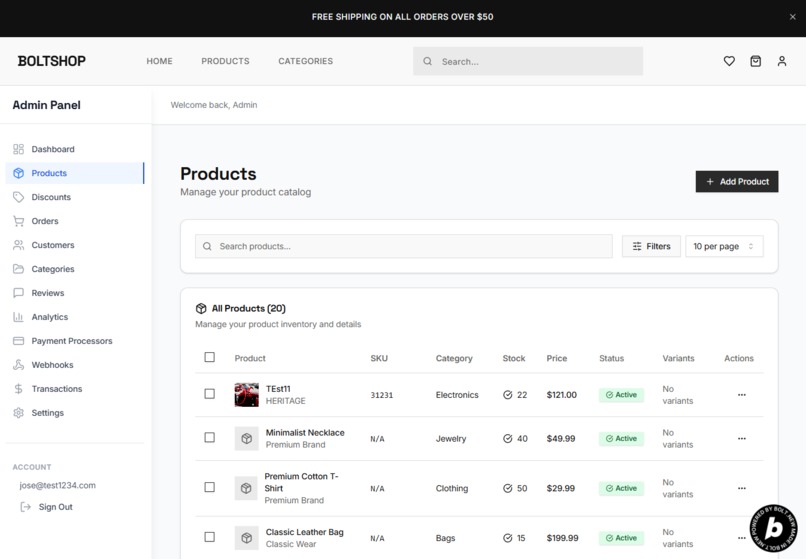Image resolution: width=806 pixels, height=559 pixels.
Task: Click the stock check icon for TEst11
Action: [507, 395]
